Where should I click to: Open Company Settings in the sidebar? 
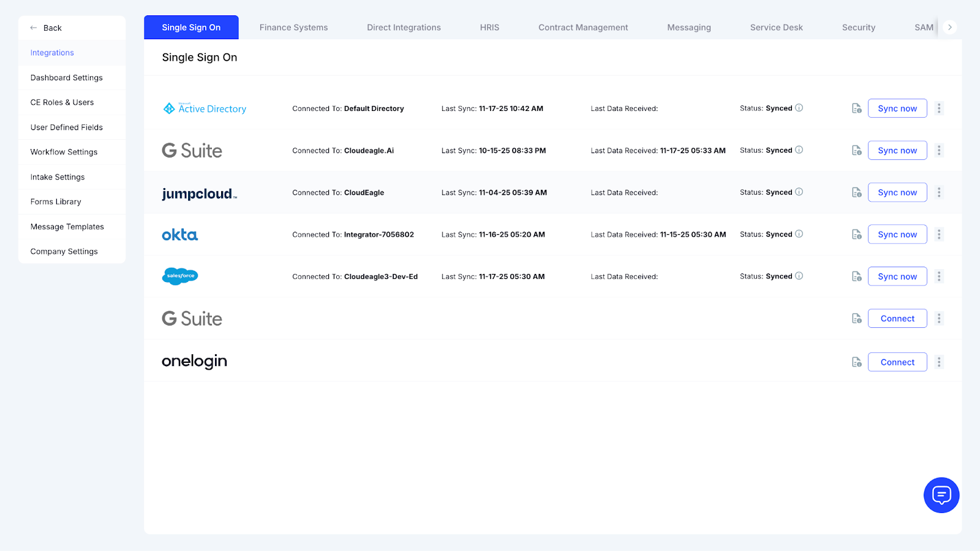point(72,251)
